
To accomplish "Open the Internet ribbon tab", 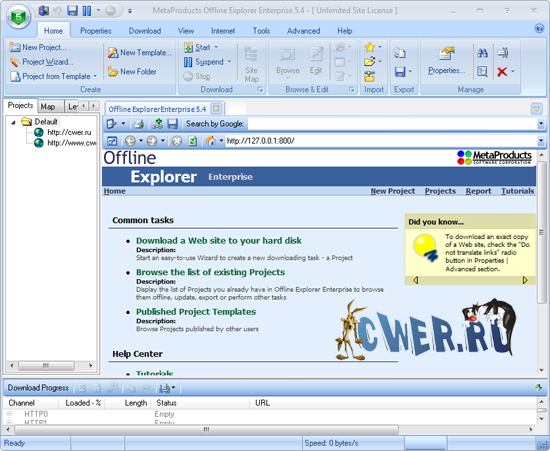I will point(223,31).
